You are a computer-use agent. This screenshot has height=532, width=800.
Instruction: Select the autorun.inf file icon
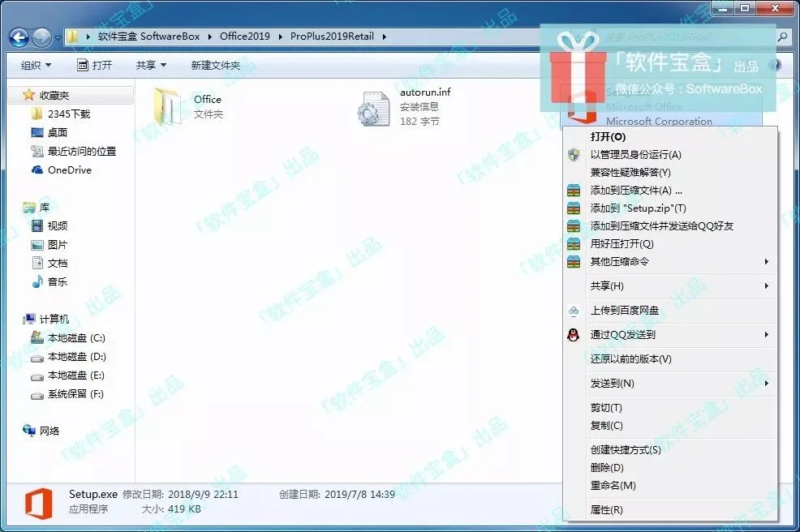point(373,108)
